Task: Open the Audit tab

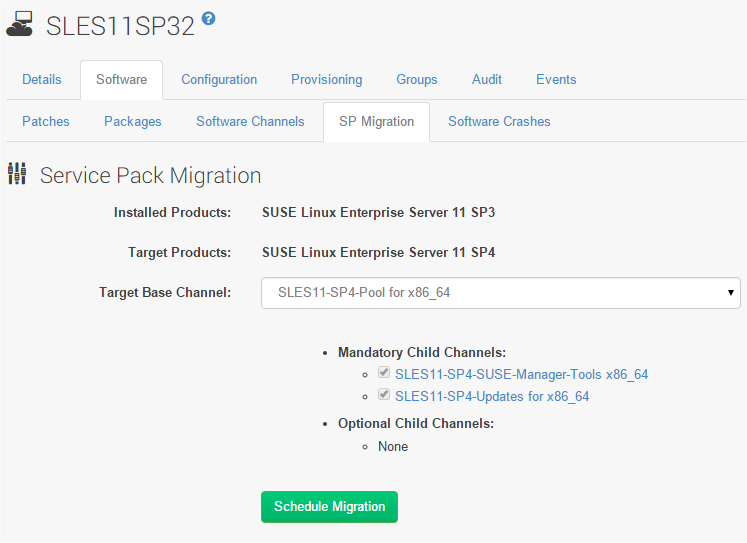Action: [x=487, y=79]
